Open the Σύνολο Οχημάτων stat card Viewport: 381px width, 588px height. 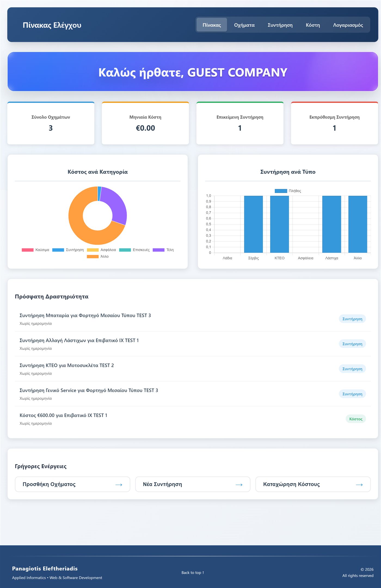pyautogui.click(x=51, y=123)
